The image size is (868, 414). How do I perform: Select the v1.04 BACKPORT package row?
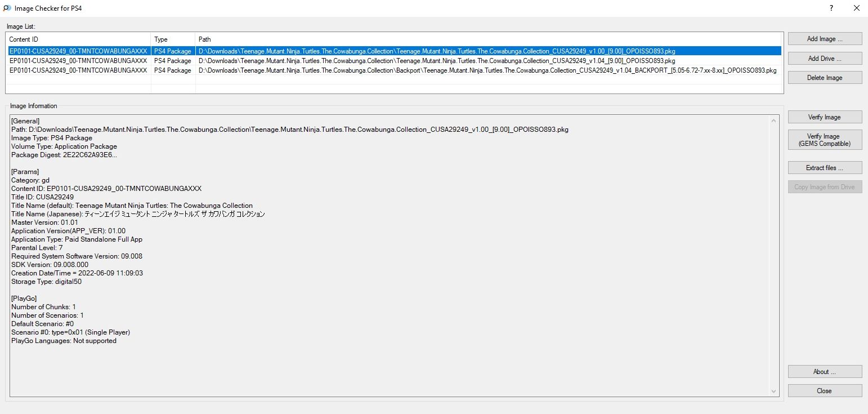tap(394, 70)
